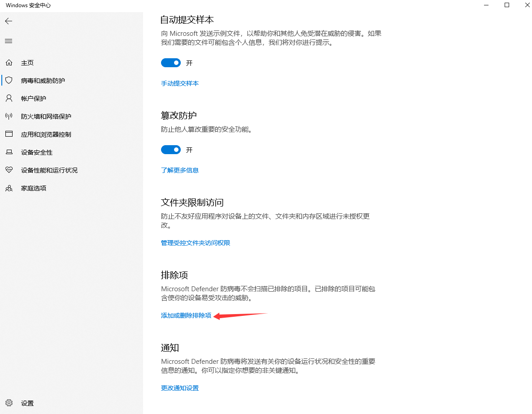Open 添加或删除排除项 link
This screenshot has height=414, width=532.
coord(186,315)
